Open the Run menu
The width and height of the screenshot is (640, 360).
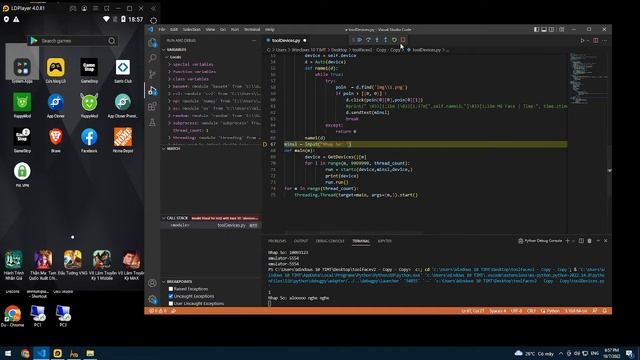coord(235,30)
